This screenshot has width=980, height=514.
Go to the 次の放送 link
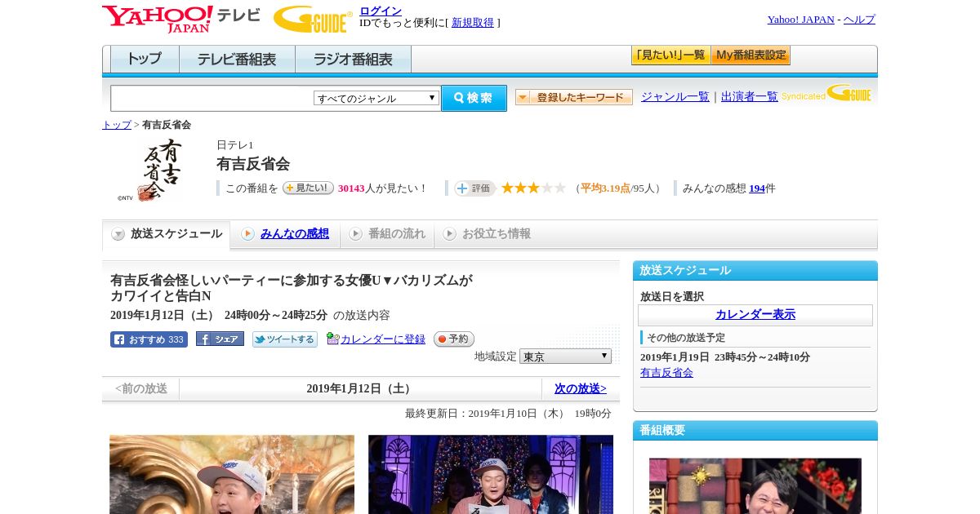point(580,389)
